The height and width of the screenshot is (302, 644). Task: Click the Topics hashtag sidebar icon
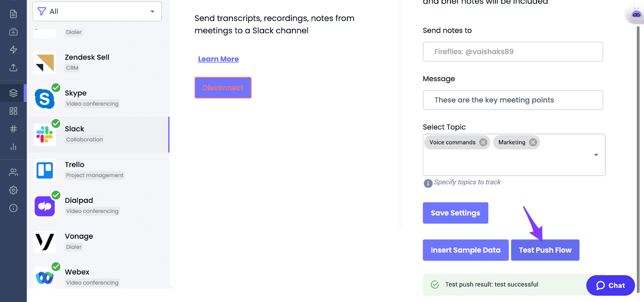[13, 129]
